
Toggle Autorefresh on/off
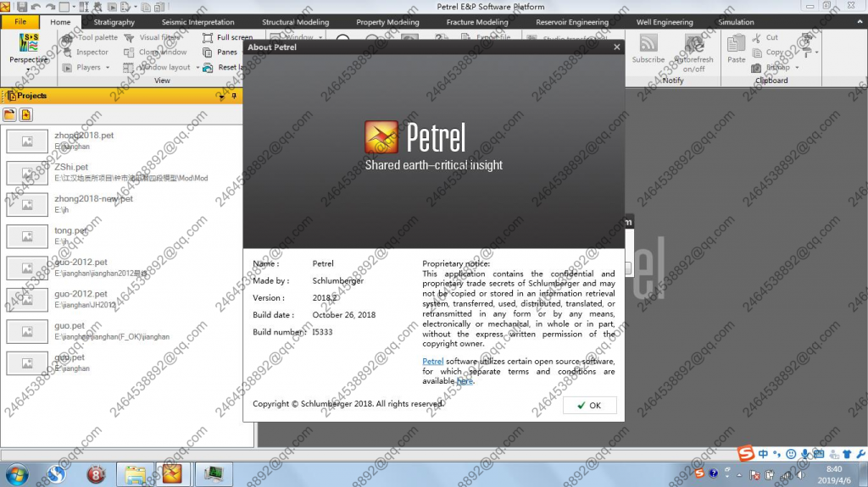(693, 53)
